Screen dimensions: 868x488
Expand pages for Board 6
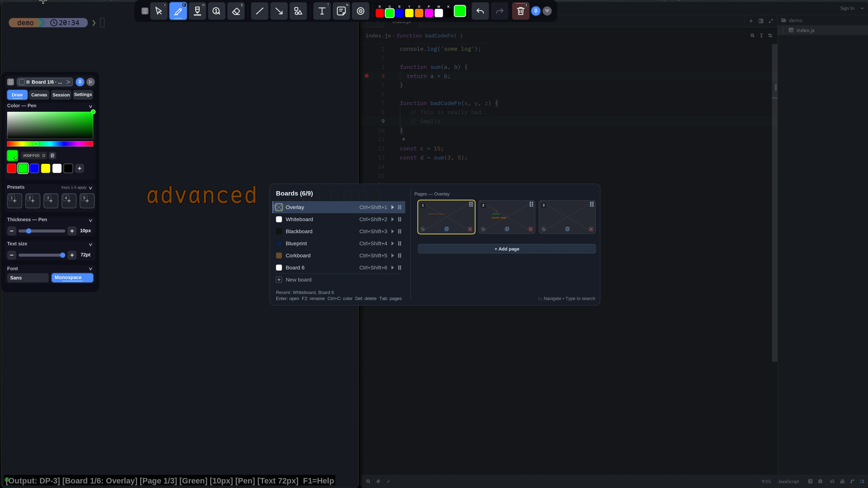(x=393, y=268)
